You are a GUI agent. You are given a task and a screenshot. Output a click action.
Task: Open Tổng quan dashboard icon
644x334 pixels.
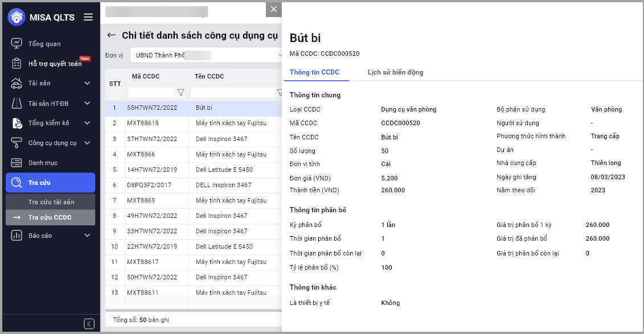[17, 44]
